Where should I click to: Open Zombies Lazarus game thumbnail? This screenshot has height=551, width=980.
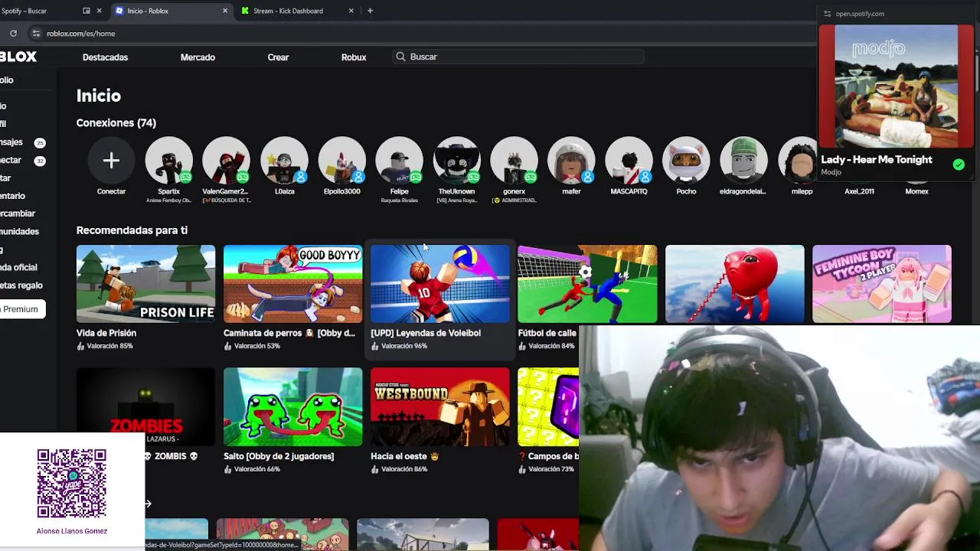[x=145, y=407]
